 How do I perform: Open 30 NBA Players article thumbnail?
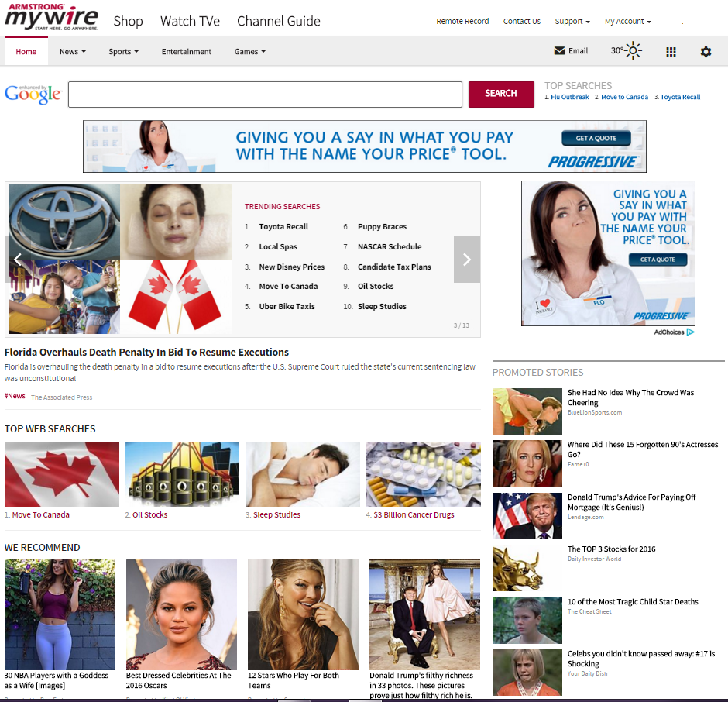coord(60,614)
